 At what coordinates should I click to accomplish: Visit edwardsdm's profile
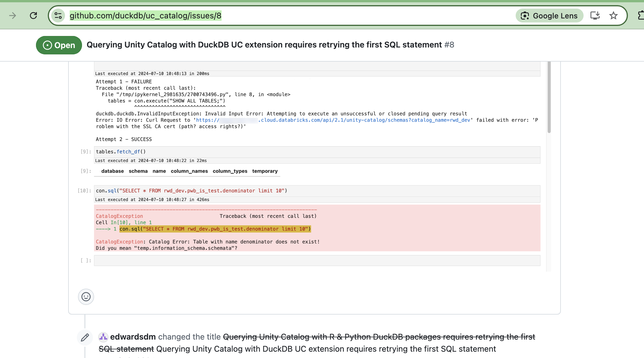pos(134,337)
